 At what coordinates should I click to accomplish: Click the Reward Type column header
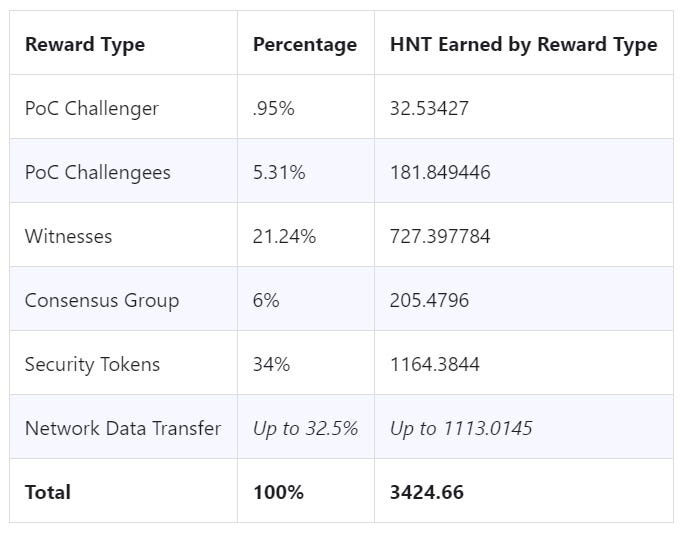point(85,45)
